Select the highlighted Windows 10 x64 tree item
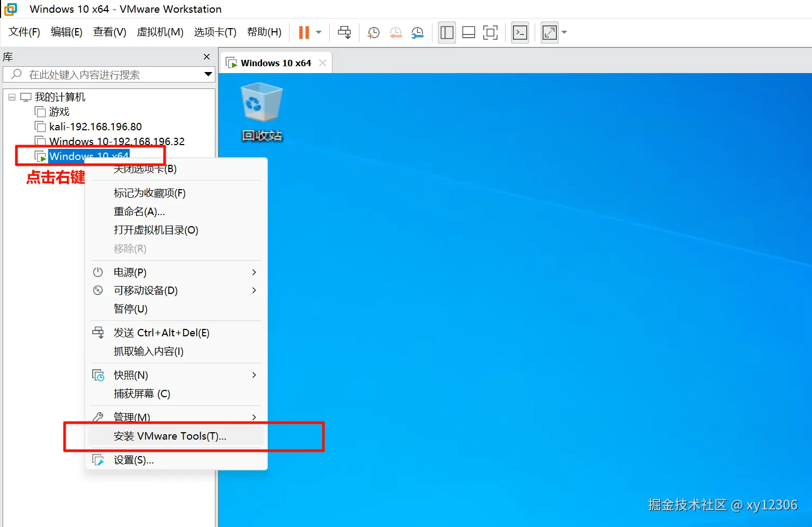 89,156
